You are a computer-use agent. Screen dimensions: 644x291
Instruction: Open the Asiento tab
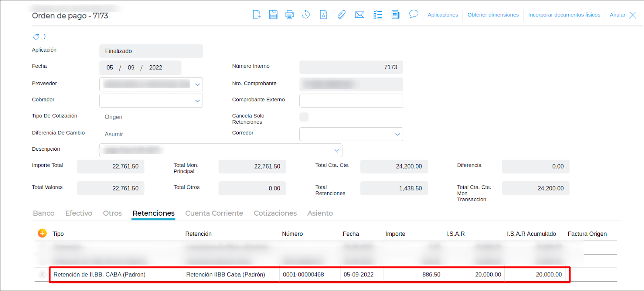320,213
